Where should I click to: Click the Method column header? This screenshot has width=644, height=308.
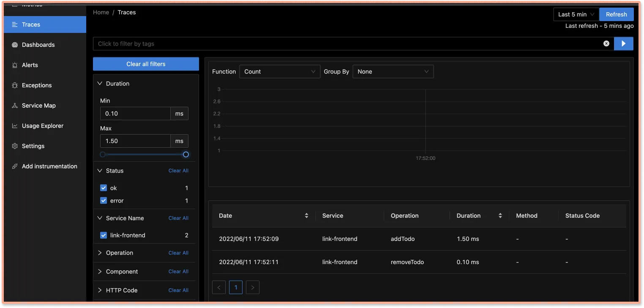coord(527,216)
